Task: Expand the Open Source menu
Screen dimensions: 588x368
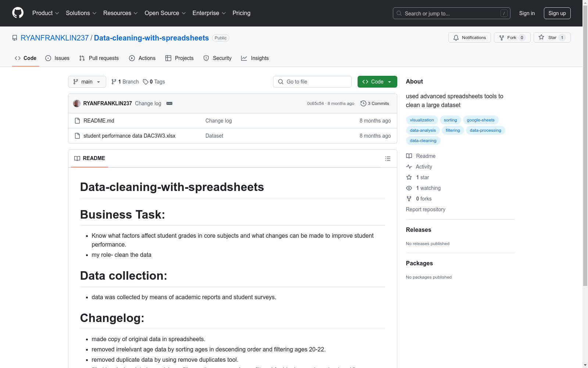Action: [x=165, y=13]
